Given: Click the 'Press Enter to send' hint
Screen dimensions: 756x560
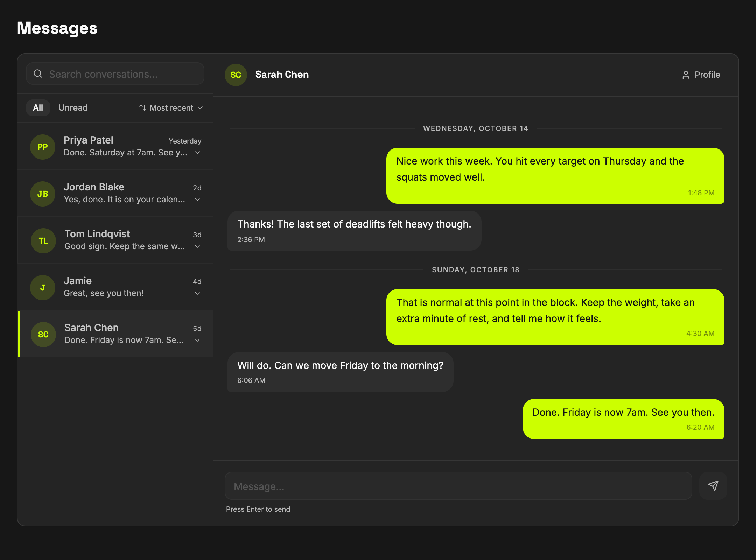Looking at the screenshot, I should click(x=258, y=509).
